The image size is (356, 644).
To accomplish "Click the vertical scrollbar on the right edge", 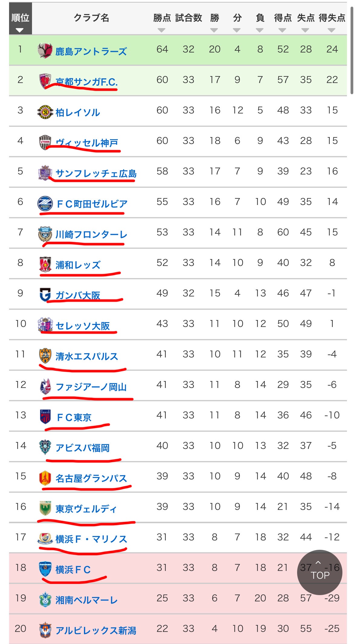I will click(352, 50).
